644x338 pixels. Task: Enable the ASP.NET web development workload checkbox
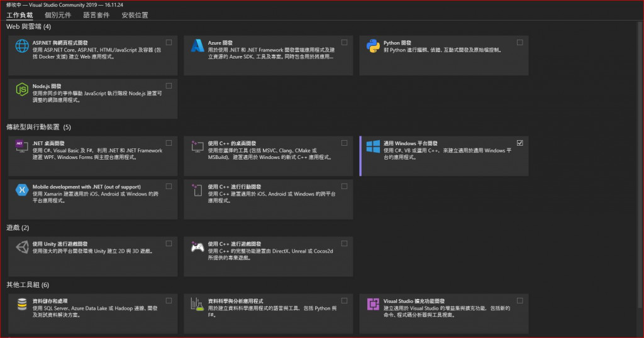[x=169, y=42]
